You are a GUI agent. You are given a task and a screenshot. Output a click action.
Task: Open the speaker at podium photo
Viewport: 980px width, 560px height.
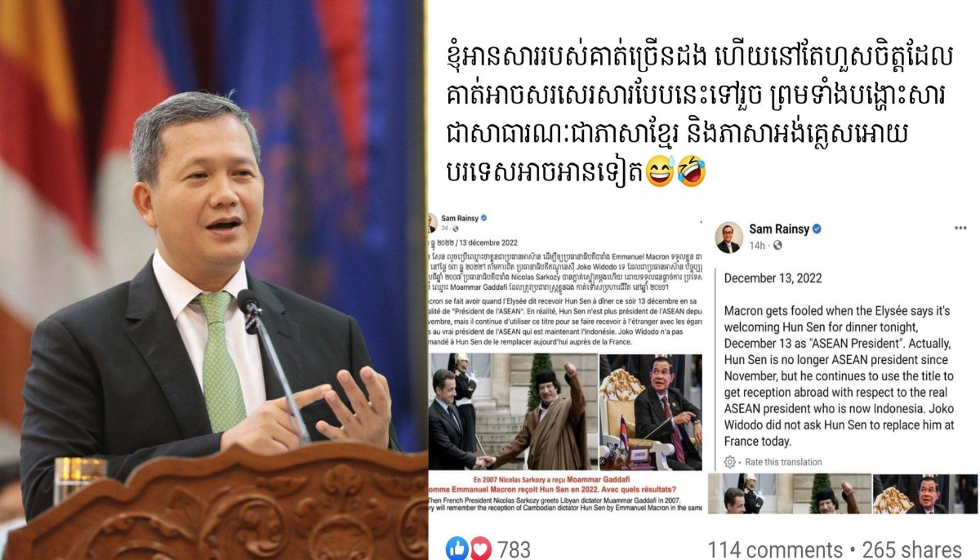[214, 280]
